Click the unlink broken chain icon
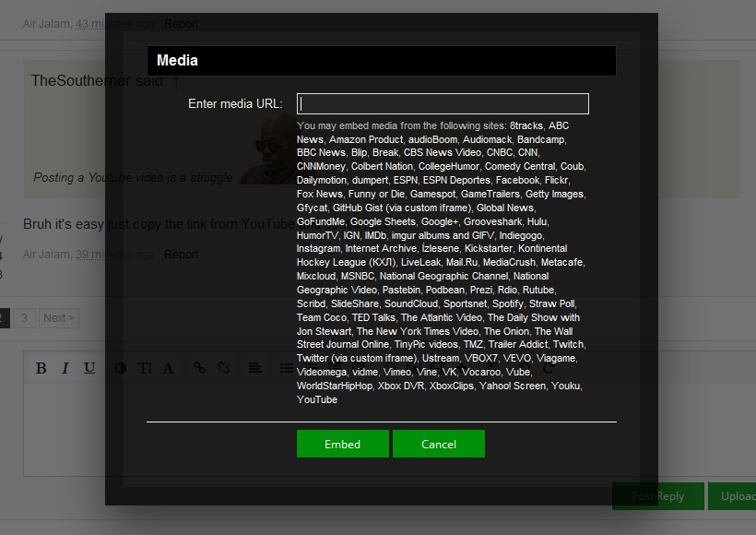 click(223, 368)
